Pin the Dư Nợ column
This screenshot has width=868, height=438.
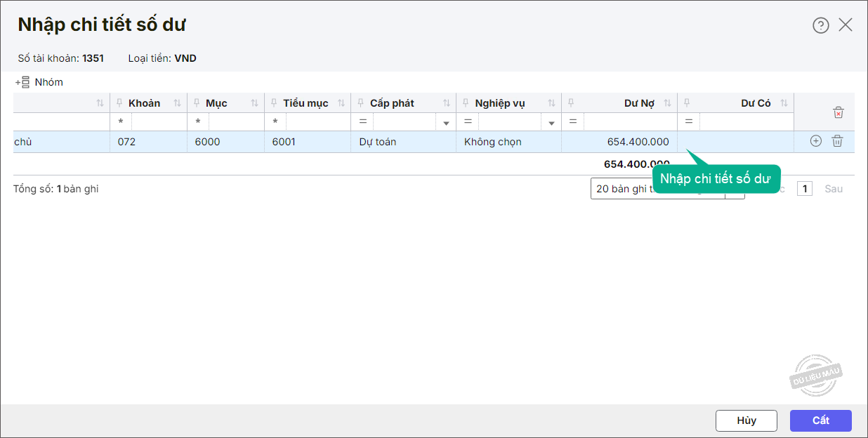click(x=571, y=103)
